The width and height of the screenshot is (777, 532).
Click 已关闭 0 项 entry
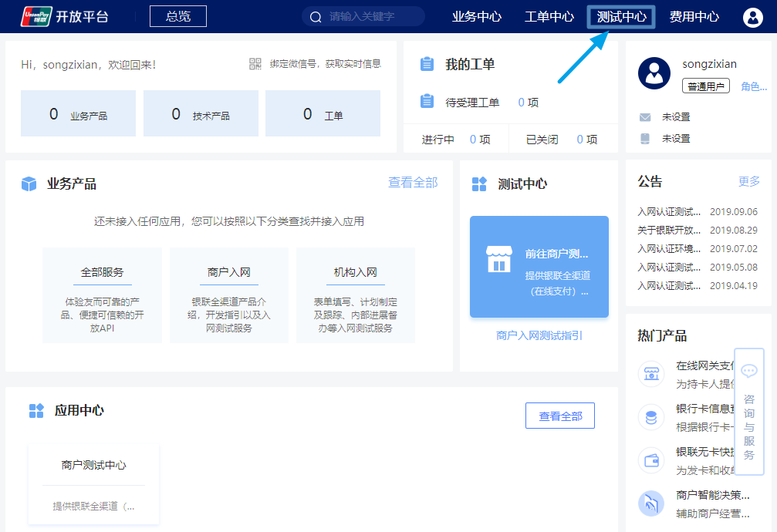coord(562,140)
